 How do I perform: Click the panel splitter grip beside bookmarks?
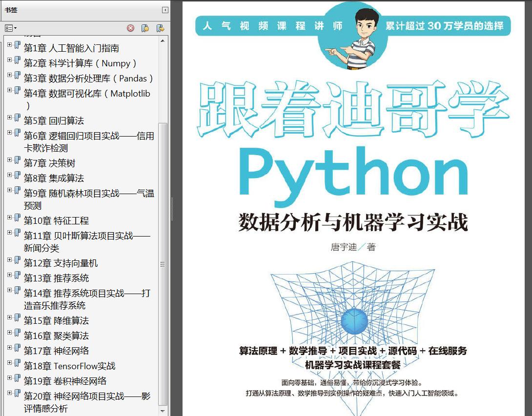coord(172,209)
